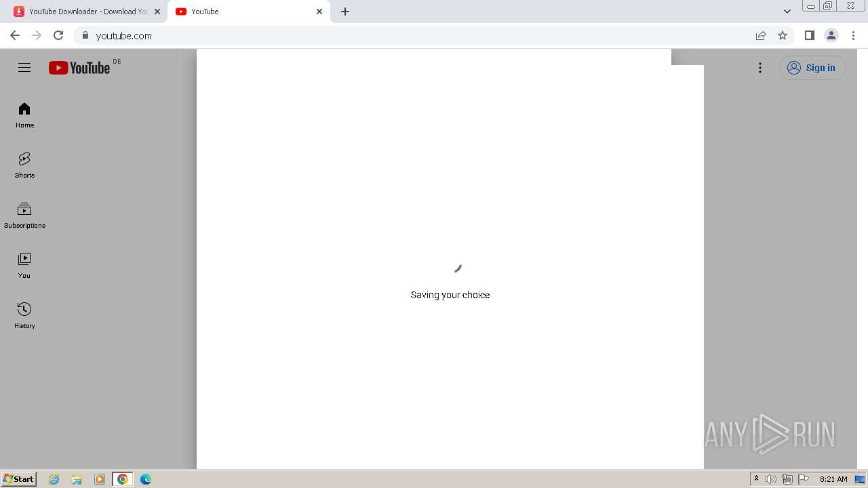Open the Windows Start menu
The width and height of the screenshot is (868, 488).
(x=18, y=479)
